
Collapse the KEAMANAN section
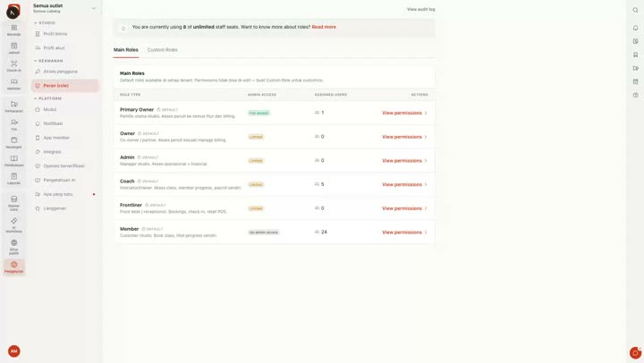click(48, 61)
